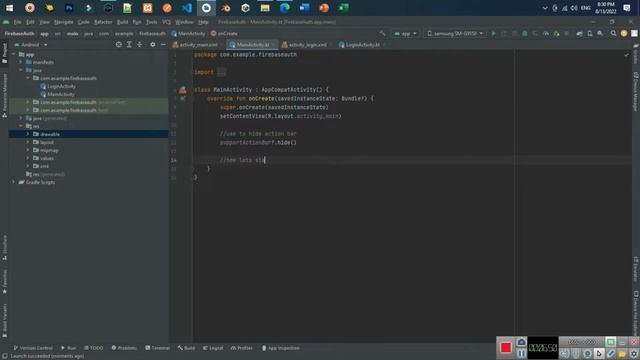Expand the folded import block
The width and height of the screenshot is (640, 360).
pos(221,72)
